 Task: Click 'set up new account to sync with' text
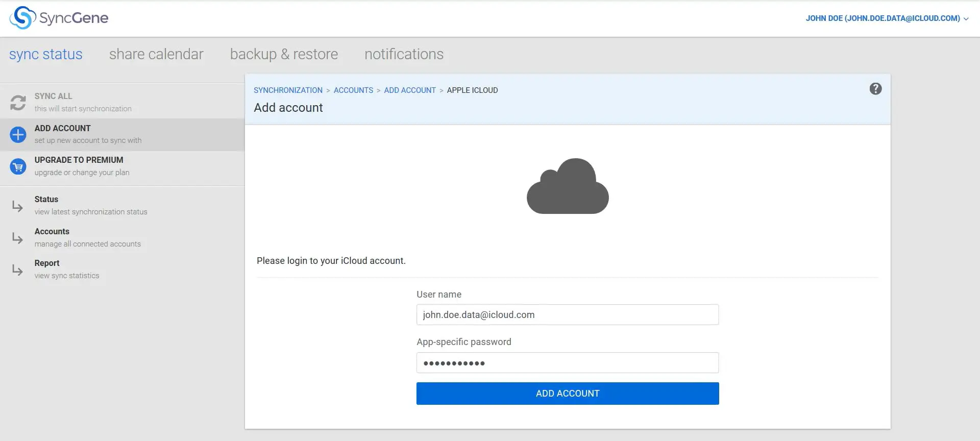[88, 140]
